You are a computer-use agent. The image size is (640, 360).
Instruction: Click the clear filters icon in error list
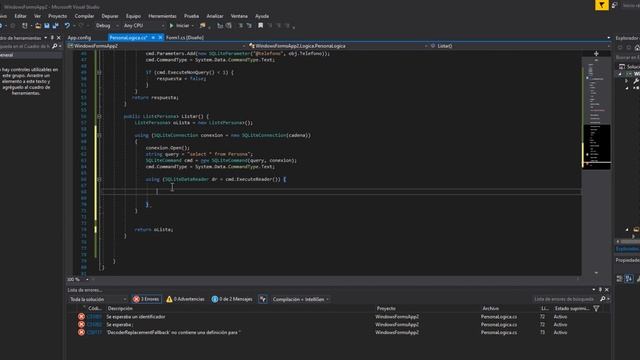(263, 299)
